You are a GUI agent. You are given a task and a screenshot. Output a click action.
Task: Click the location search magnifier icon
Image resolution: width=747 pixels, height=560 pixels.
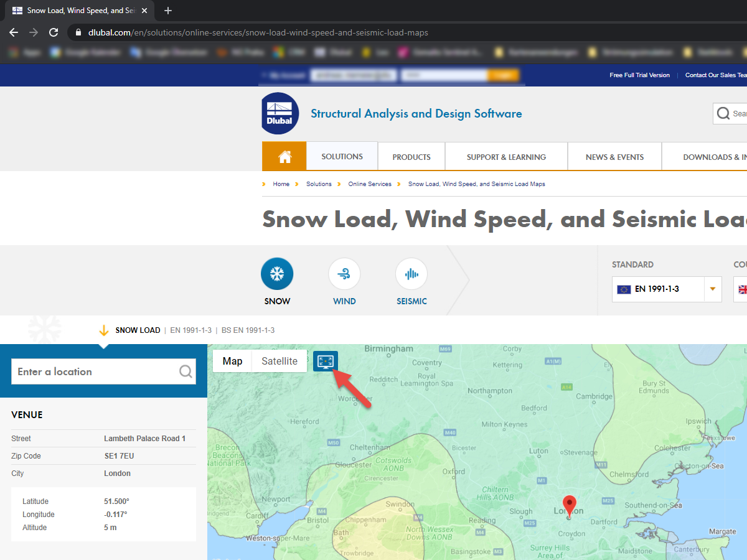tap(186, 371)
